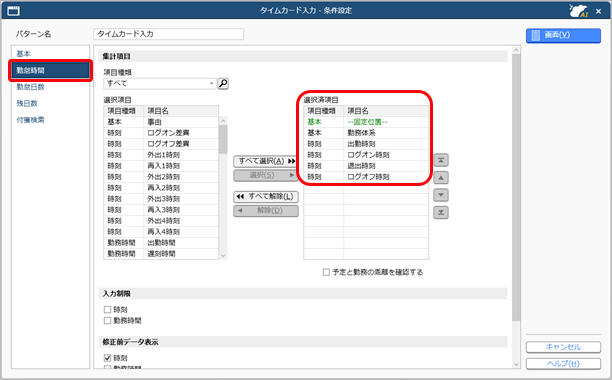Click すべて解除(L) button
The height and width of the screenshot is (380, 612).
coord(266,197)
